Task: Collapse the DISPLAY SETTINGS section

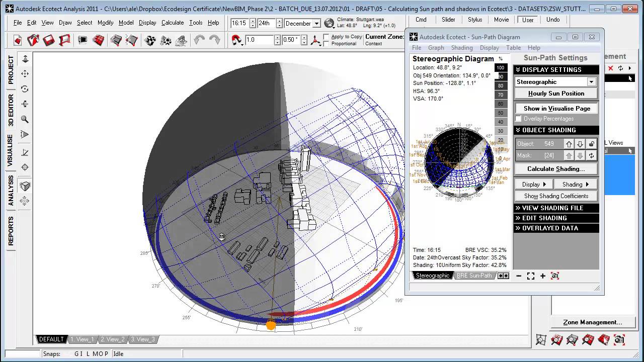Action: (x=556, y=70)
